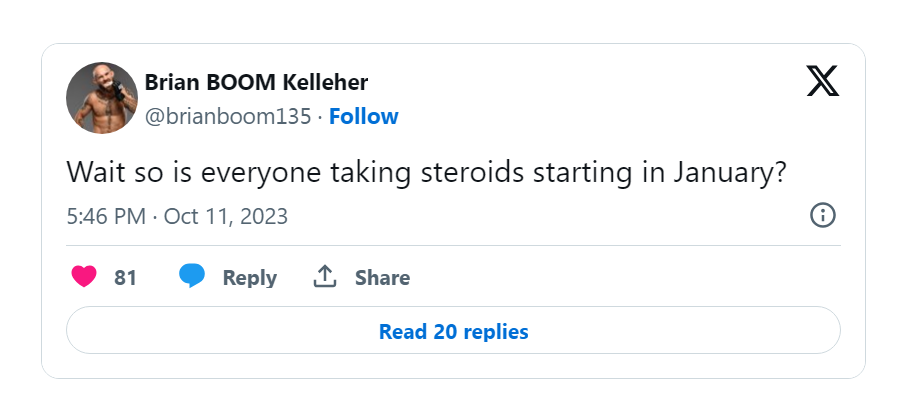Click the Reply text label
The width and height of the screenshot is (919, 409).
(x=249, y=278)
